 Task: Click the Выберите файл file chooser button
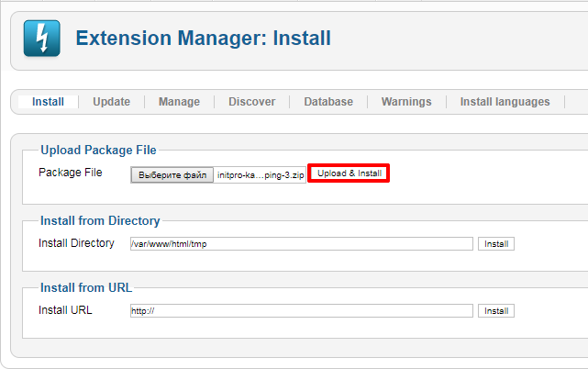pyautogui.click(x=172, y=175)
